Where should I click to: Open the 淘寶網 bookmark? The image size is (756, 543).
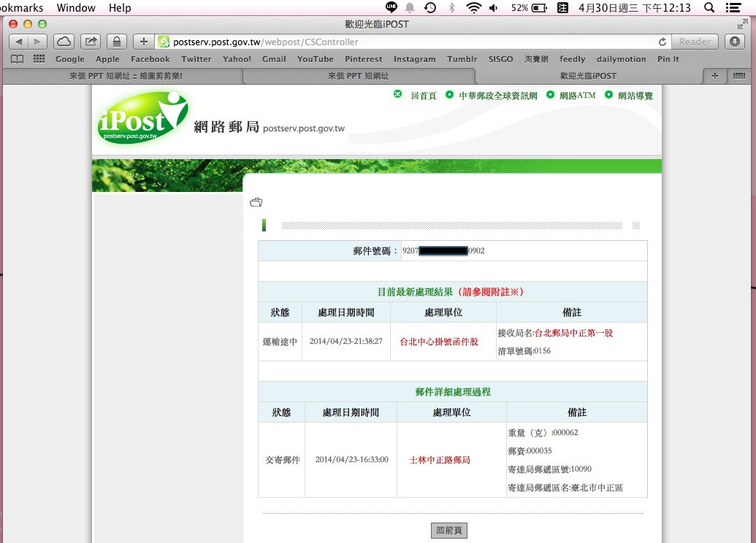[536, 59]
